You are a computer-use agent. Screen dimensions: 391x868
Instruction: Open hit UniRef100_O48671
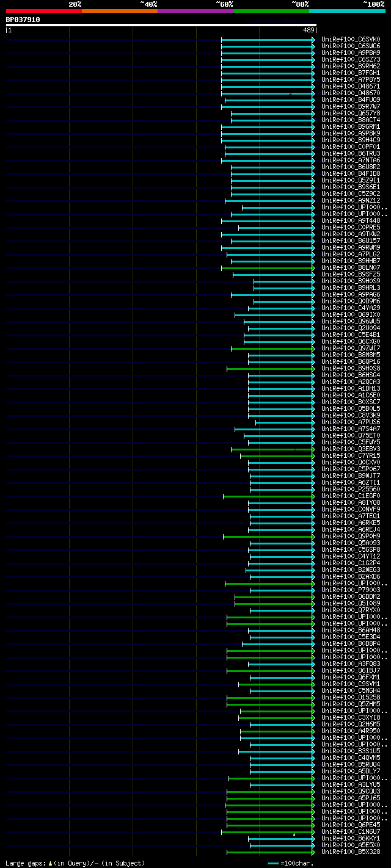351,86
